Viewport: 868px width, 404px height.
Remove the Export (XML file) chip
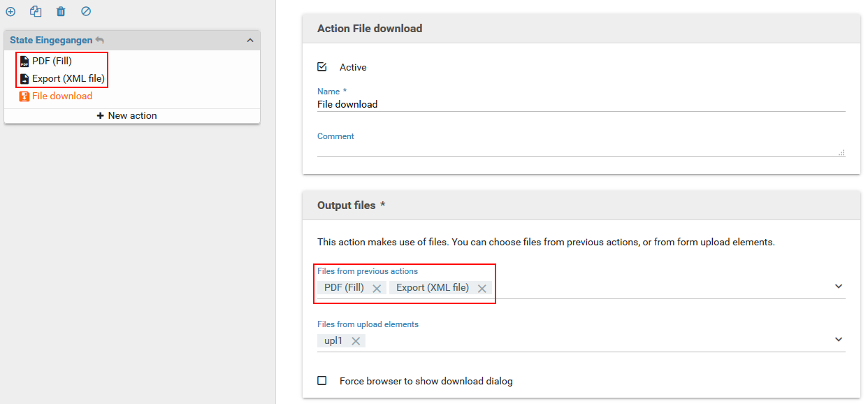(482, 288)
